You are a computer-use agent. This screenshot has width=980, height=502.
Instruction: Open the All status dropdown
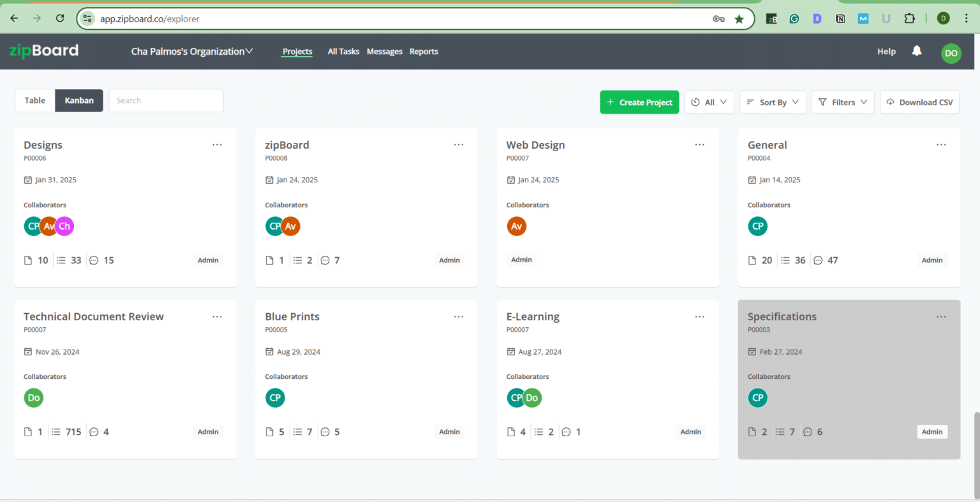[709, 102]
